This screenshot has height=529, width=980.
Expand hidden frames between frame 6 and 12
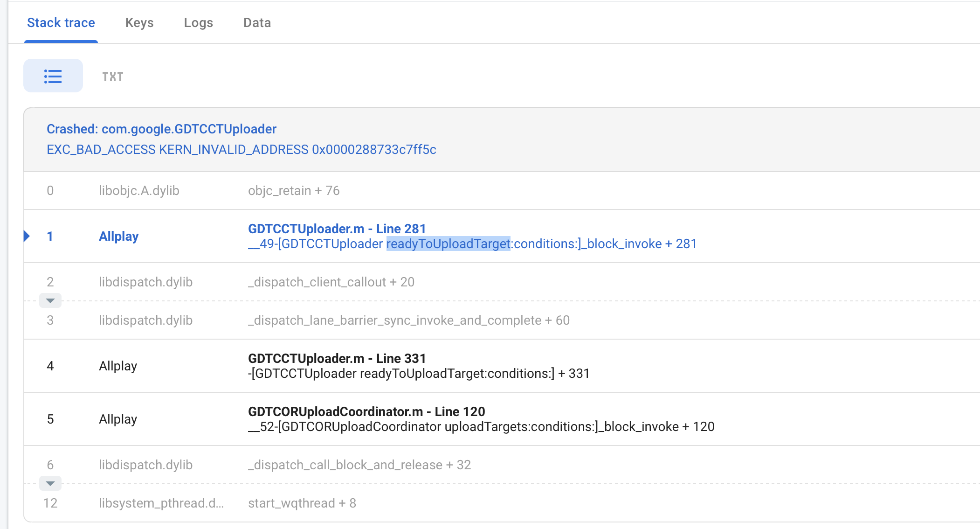click(50, 483)
